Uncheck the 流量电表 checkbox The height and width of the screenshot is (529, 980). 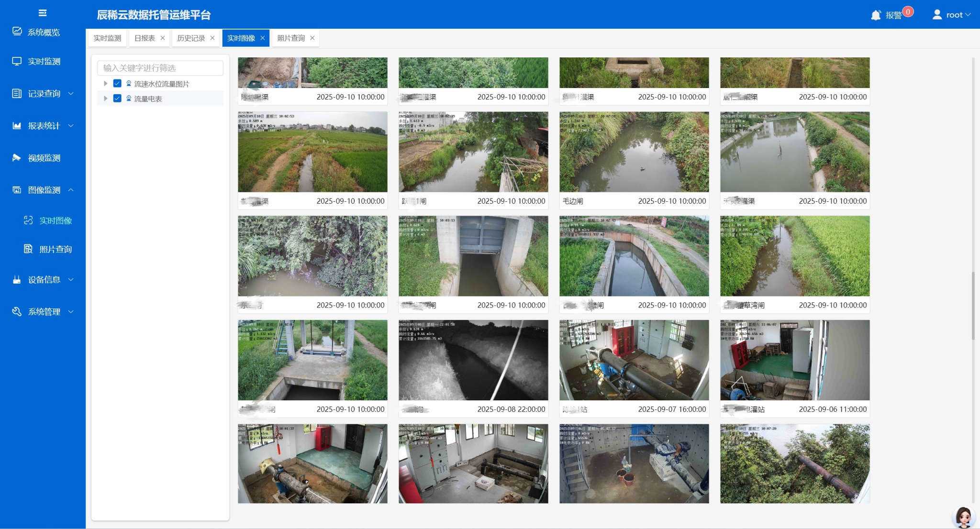(x=117, y=99)
